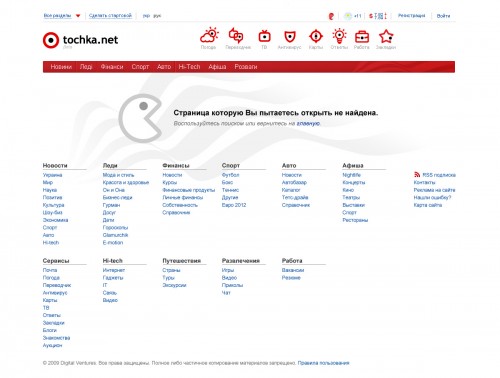Click Сделать стартовой link
Viewport: 500px width, 378px height.
110,16
